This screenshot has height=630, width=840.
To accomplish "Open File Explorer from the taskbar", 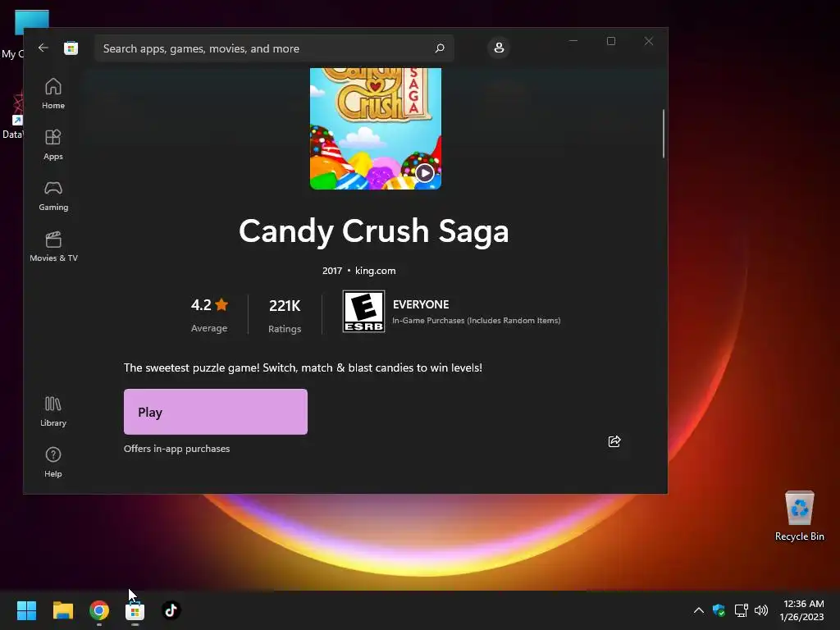I will [x=62, y=610].
